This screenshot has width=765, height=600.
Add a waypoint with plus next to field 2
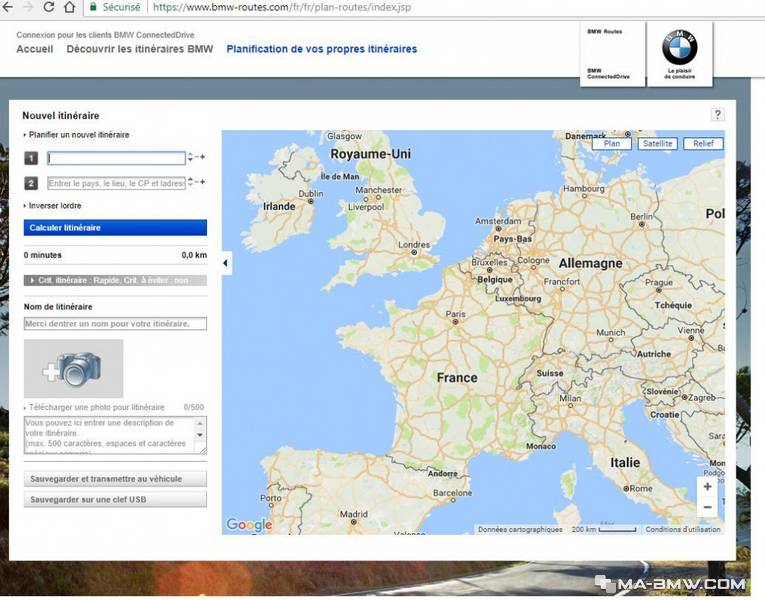[x=202, y=182]
